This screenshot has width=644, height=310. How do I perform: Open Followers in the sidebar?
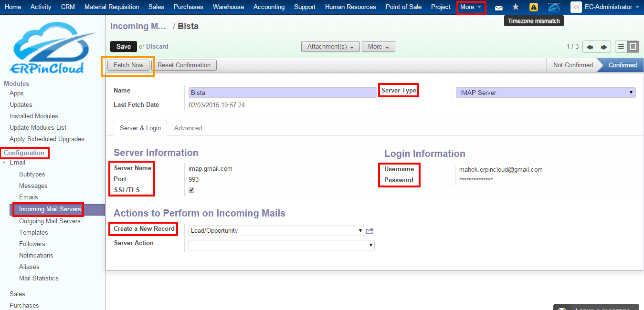(32, 244)
